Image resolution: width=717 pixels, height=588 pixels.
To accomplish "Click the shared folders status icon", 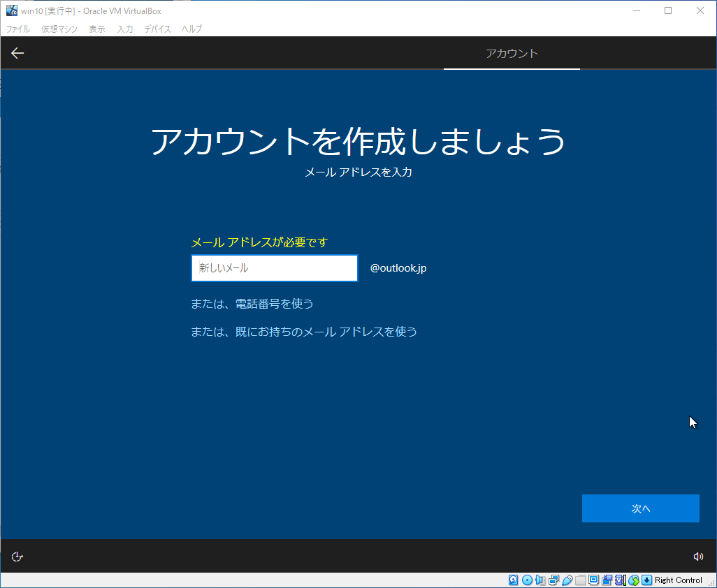I will 580,580.
